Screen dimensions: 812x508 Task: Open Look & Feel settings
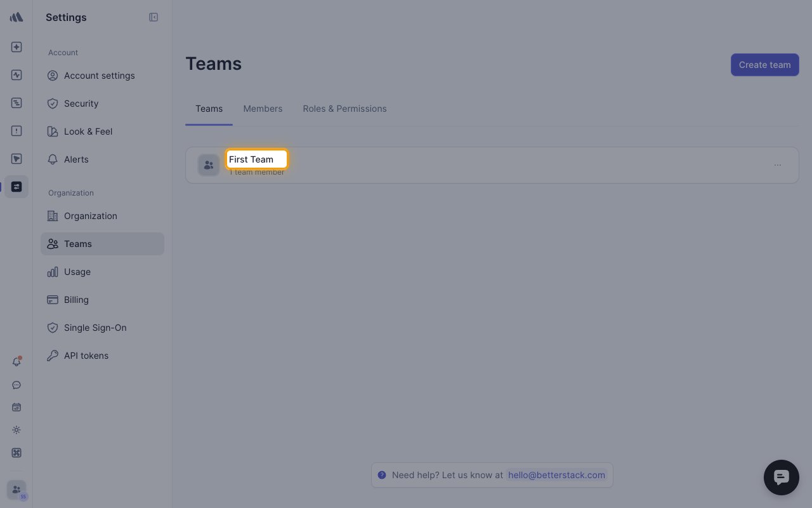(x=102, y=131)
